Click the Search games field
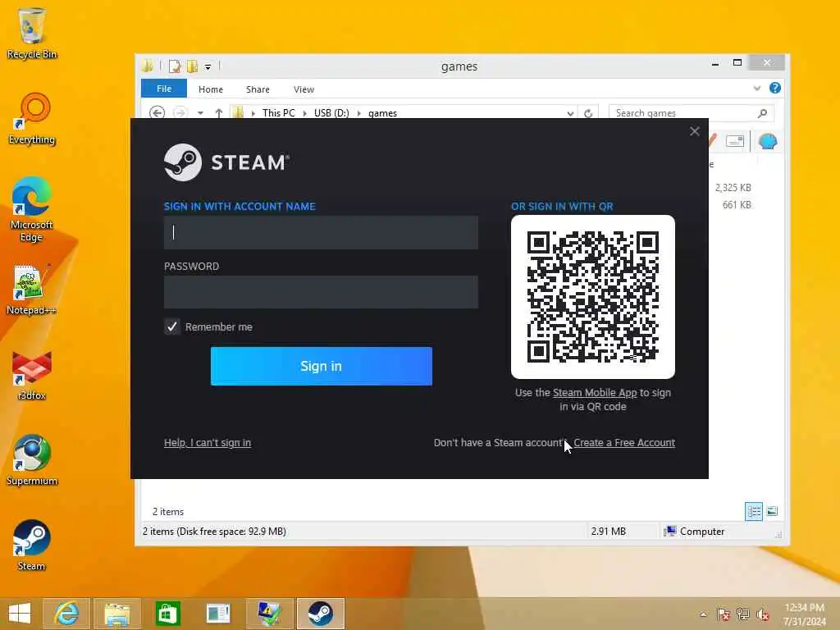The width and height of the screenshot is (840, 630). coord(691,113)
